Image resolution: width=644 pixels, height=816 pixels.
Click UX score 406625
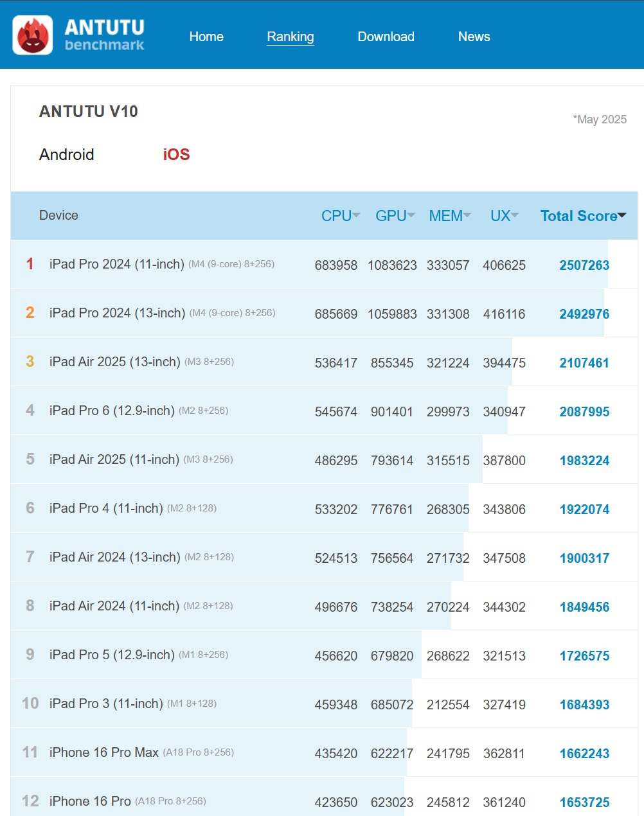pyautogui.click(x=505, y=265)
